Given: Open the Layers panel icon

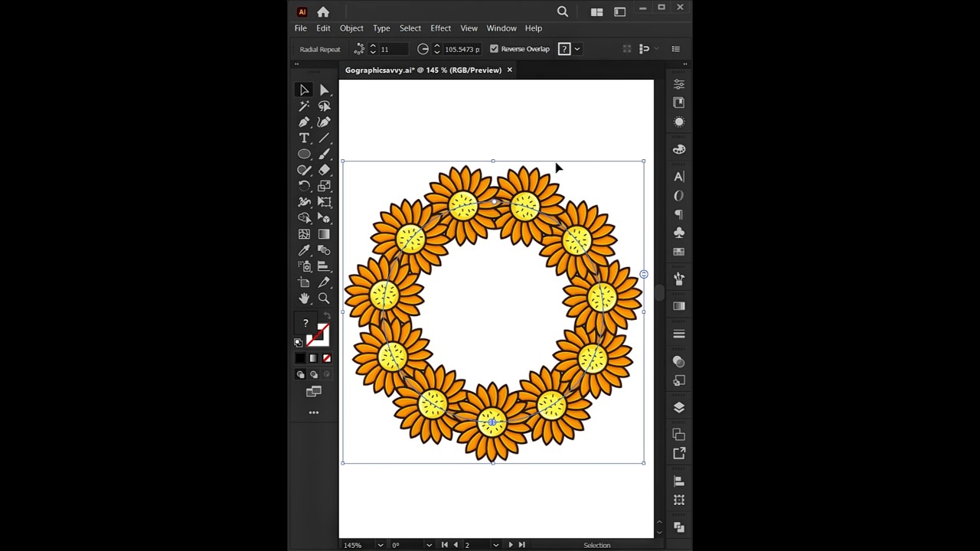Looking at the screenshot, I should click(679, 407).
